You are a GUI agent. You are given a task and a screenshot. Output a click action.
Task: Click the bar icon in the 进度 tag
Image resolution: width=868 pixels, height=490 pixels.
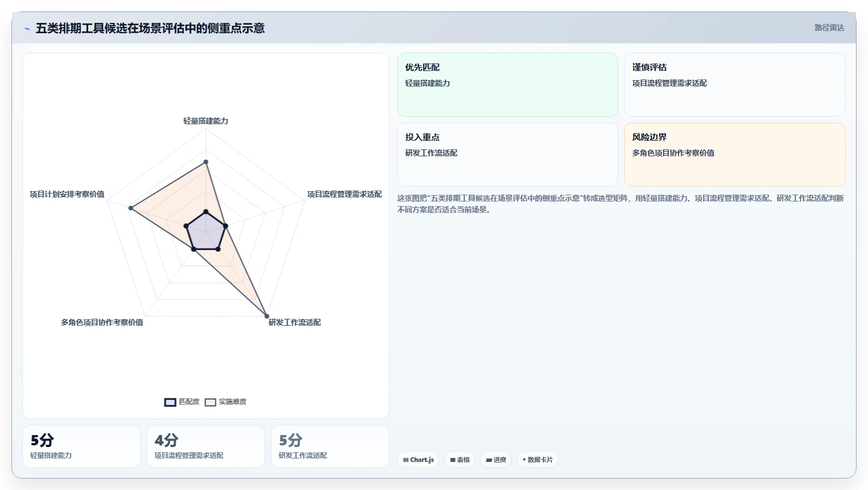489,460
